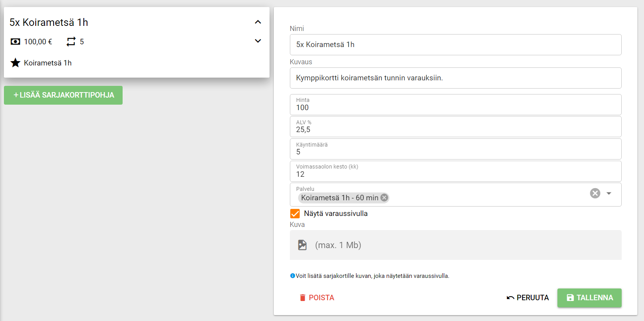
Task: Click the Kuva upload area (max. 1 Mb)
Action: click(x=456, y=245)
